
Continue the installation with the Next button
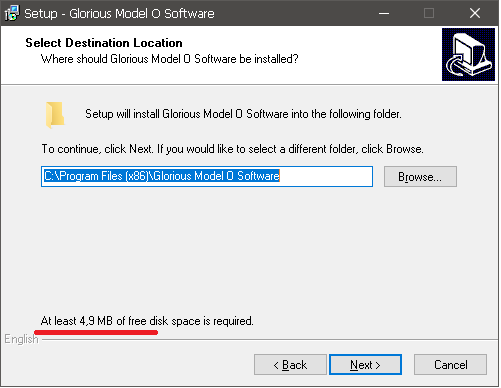365,365
